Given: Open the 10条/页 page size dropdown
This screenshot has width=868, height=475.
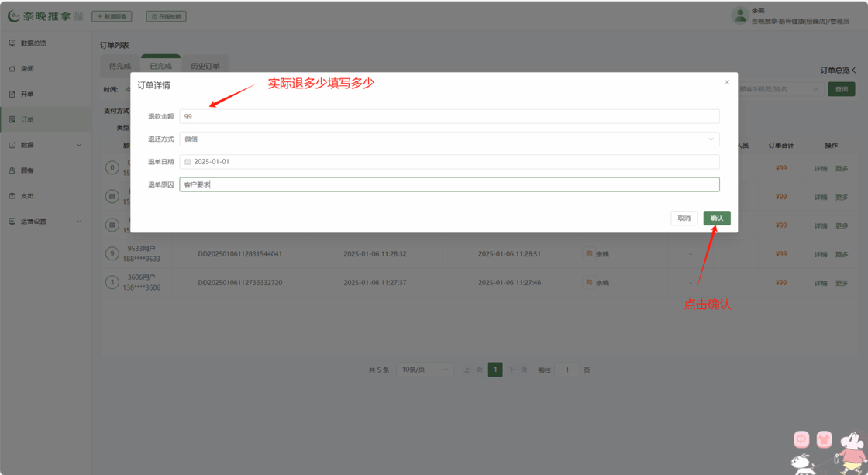Looking at the screenshot, I should point(425,370).
